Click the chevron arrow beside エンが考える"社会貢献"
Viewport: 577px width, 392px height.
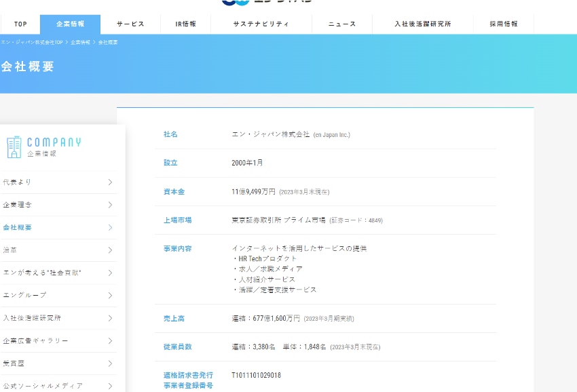pyautogui.click(x=110, y=273)
